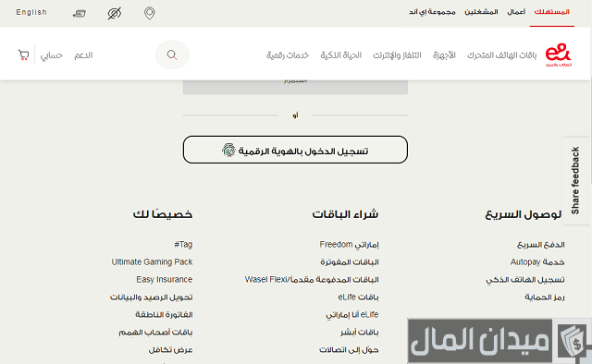This screenshot has width=592, height=364.
Task: Toggle the accessibility crossed-eye icon
Action: [115, 13]
